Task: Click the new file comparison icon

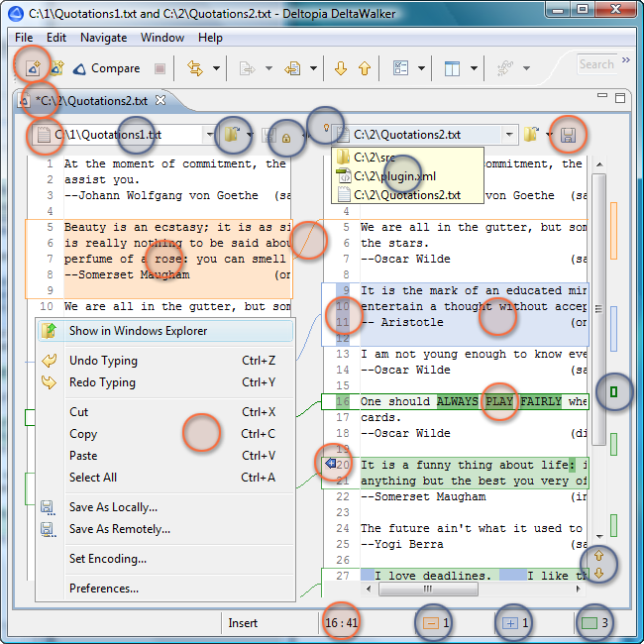Action: [x=33, y=67]
